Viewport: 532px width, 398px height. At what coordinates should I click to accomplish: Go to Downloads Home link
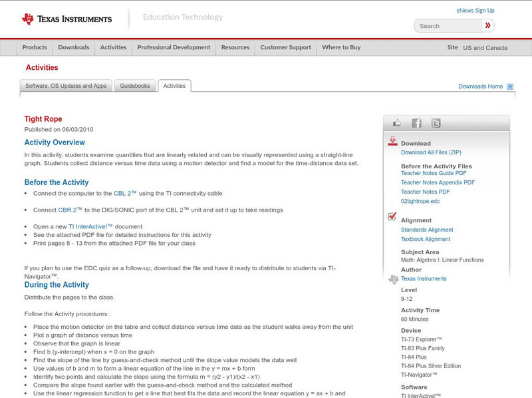[480, 87]
